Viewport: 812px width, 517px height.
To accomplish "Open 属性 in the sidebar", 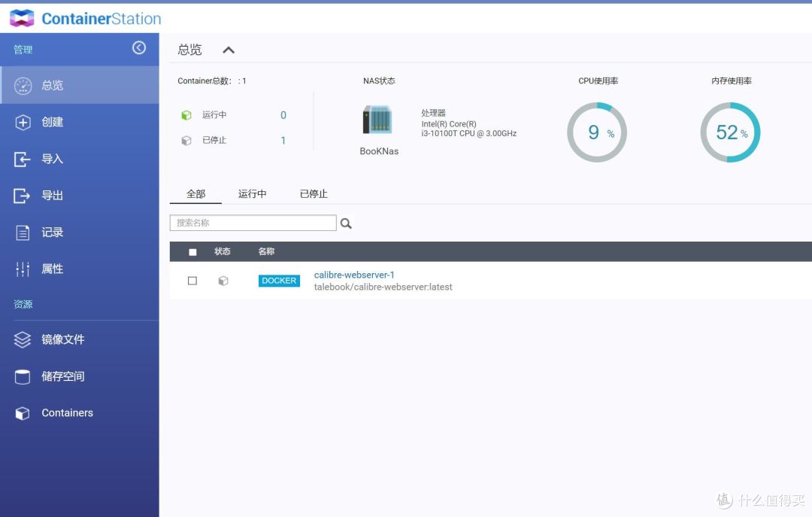I will [x=79, y=269].
